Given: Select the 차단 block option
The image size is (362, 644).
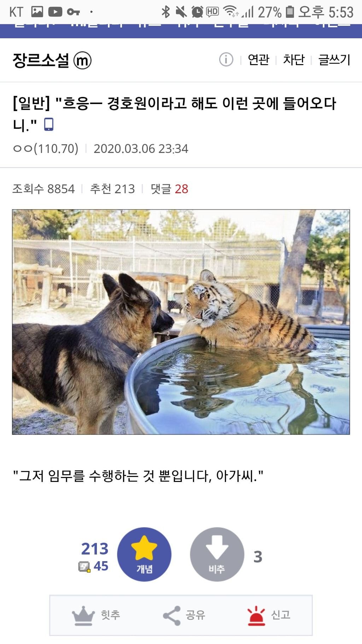Looking at the screenshot, I should [293, 59].
